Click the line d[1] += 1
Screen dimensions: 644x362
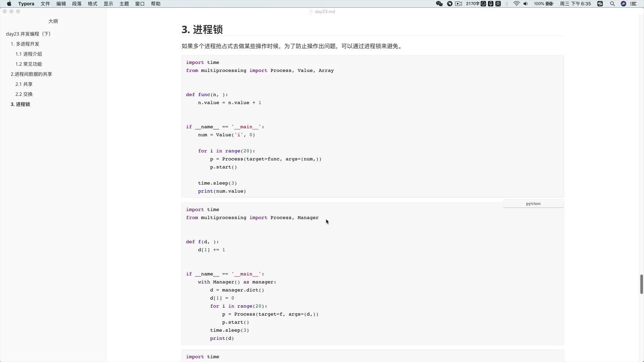coord(211,250)
